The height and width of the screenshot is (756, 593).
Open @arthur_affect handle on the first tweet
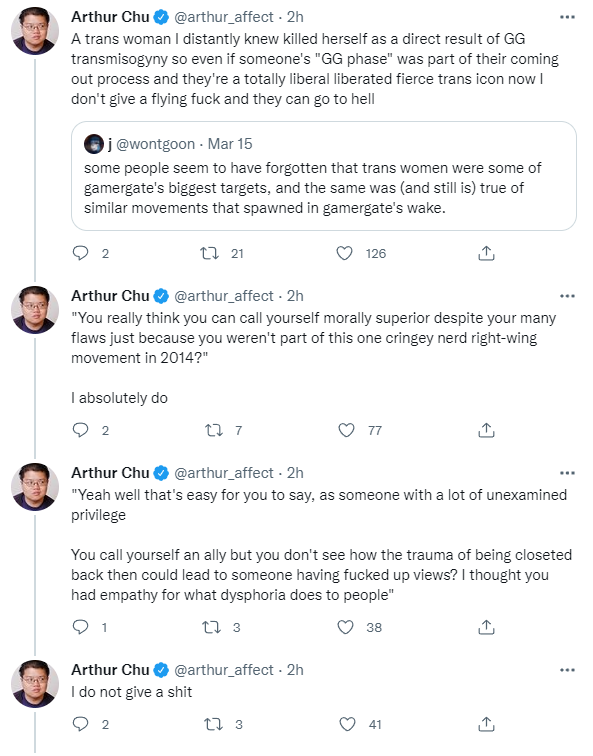tap(224, 17)
